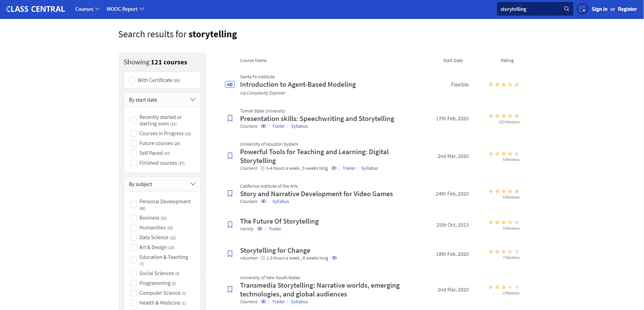Click the search magnifier icon
Screen dimensions: 644x310
[566, 9]
